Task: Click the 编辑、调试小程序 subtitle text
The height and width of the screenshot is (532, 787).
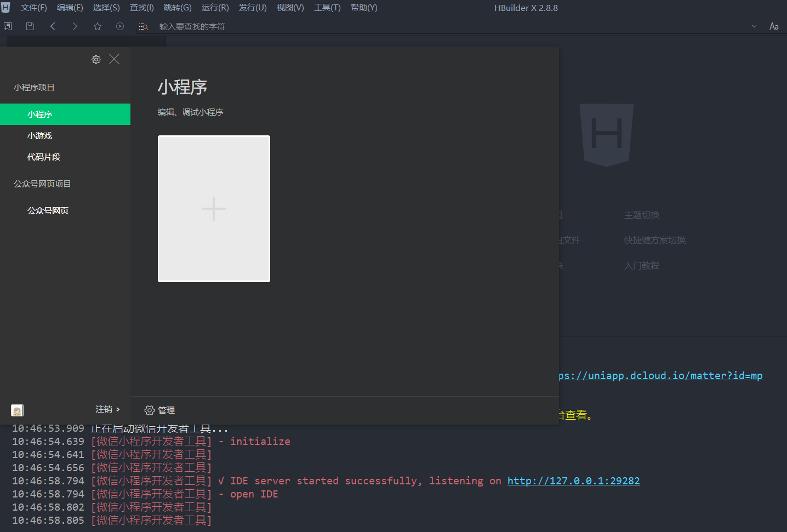Action: (190, 112)
